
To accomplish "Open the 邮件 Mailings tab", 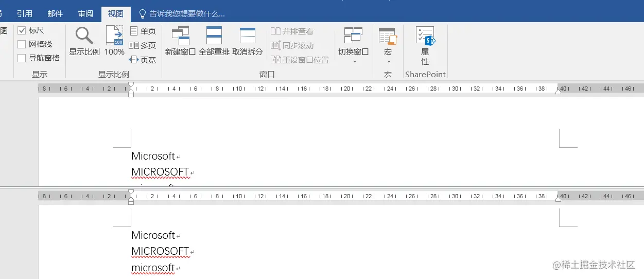I will click(x=55, y=14).
